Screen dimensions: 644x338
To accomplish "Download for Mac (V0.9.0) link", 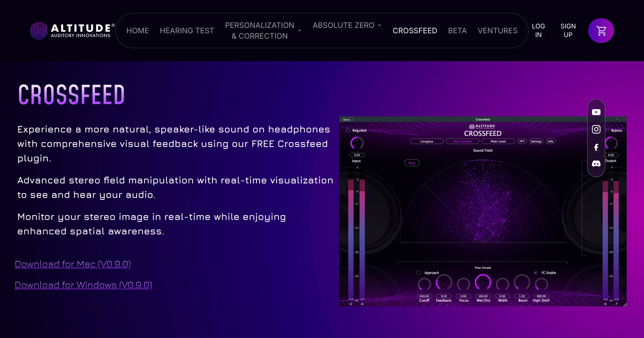I will coord(73,264).
